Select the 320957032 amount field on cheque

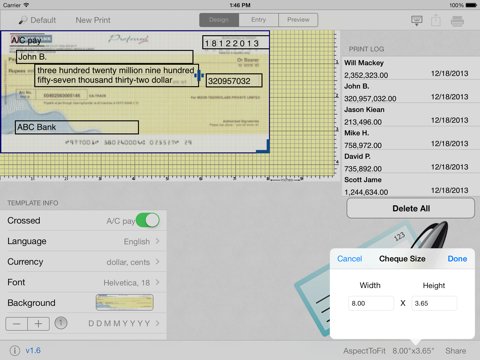tap(234, 81)
